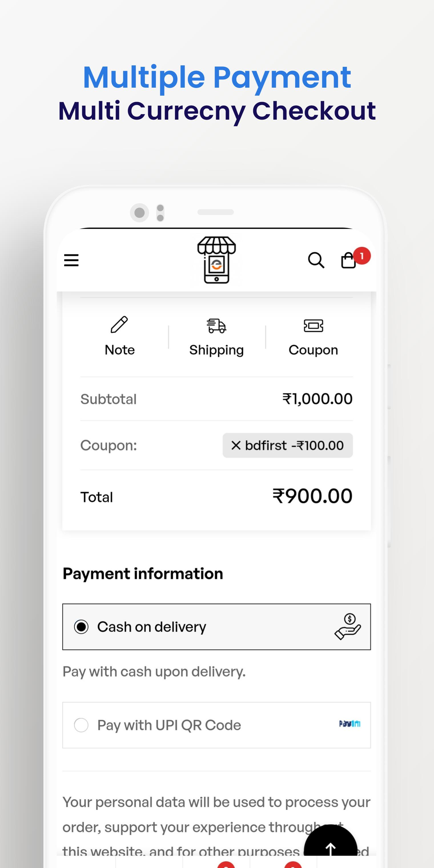Screen dimensions: 434x868
Task: Tap the search magnifier icon
Action: tap(316, 260)
